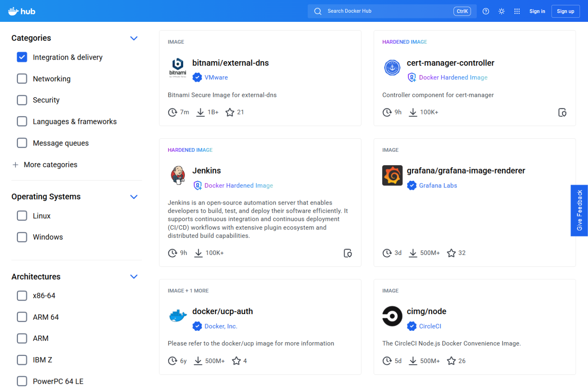Viewport: 588px width, 392px height.
Task: Click the Jenkins avatar icon
Action: pyautogui.click(x=178, y=175)
